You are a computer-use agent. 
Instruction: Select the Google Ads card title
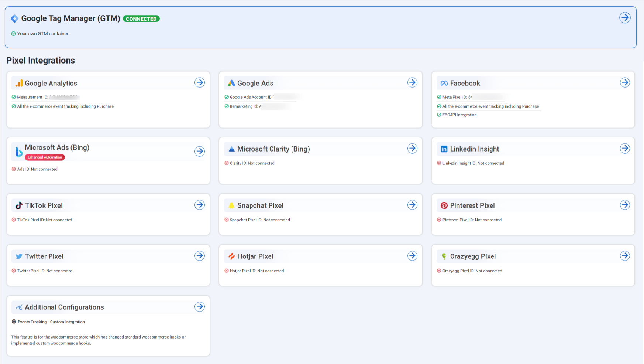click(x=255, y=84)
